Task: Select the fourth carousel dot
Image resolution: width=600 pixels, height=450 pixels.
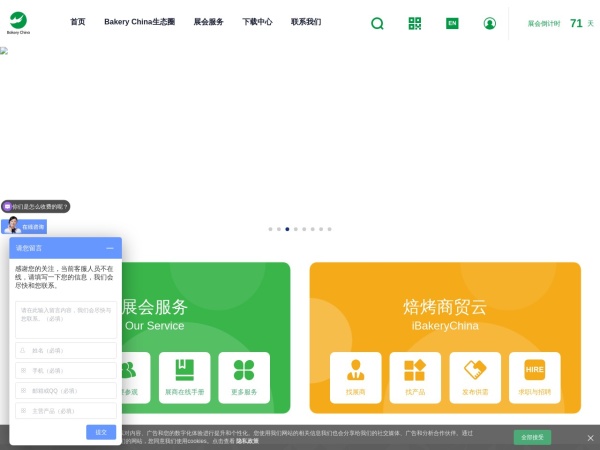Action: tap(296, 229)
